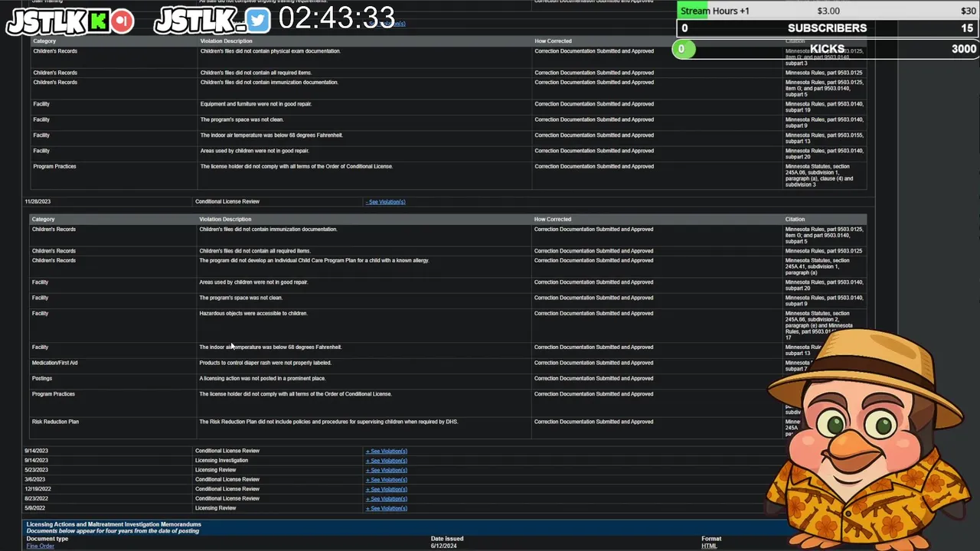Click the Licensing Investigation row label
Image resolution: width=980 pixels, height=551 pixels.
pyautogui.click(x=221, y=461)
